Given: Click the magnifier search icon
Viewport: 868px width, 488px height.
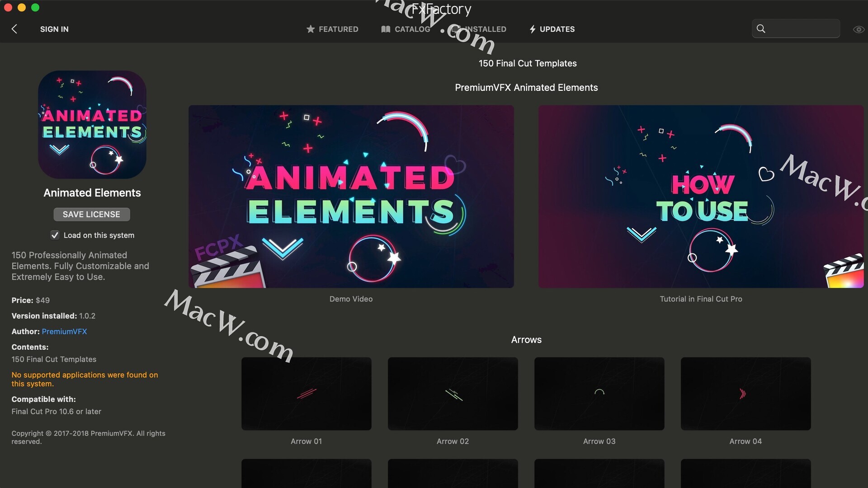Looking at the screenshot, I should [x=761, y=29].
